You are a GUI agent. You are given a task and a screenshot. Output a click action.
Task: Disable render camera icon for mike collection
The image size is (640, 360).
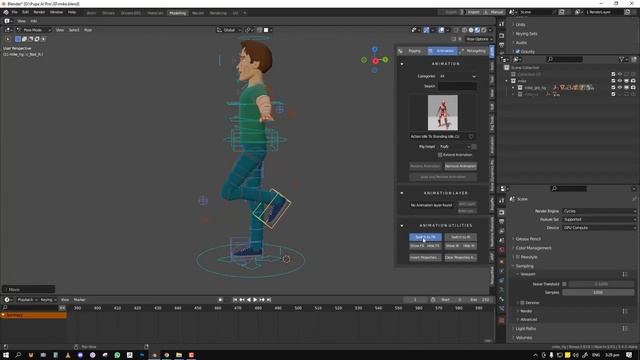click(633, 81)
